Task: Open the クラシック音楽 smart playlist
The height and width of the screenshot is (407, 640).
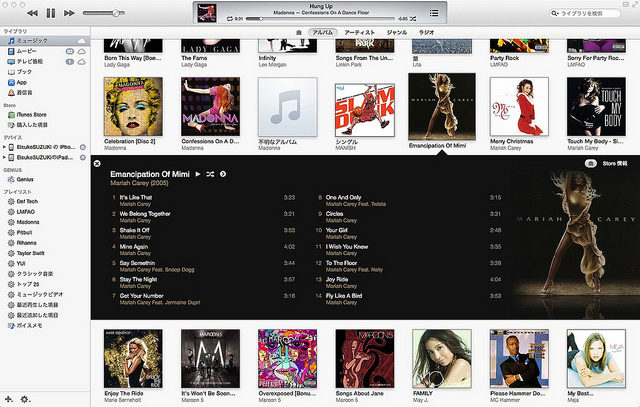Action: coord(35,274)
